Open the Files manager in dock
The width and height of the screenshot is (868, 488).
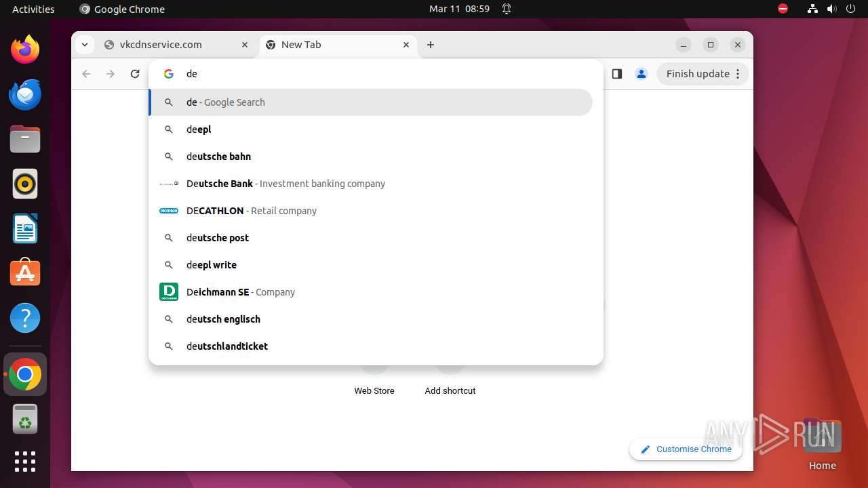(x=25, y=139)
